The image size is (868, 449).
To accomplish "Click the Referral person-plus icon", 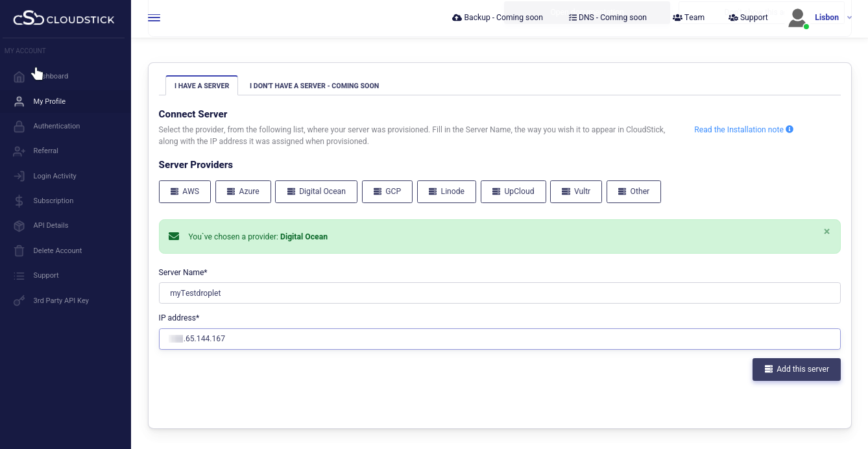I will click(19, 151).
